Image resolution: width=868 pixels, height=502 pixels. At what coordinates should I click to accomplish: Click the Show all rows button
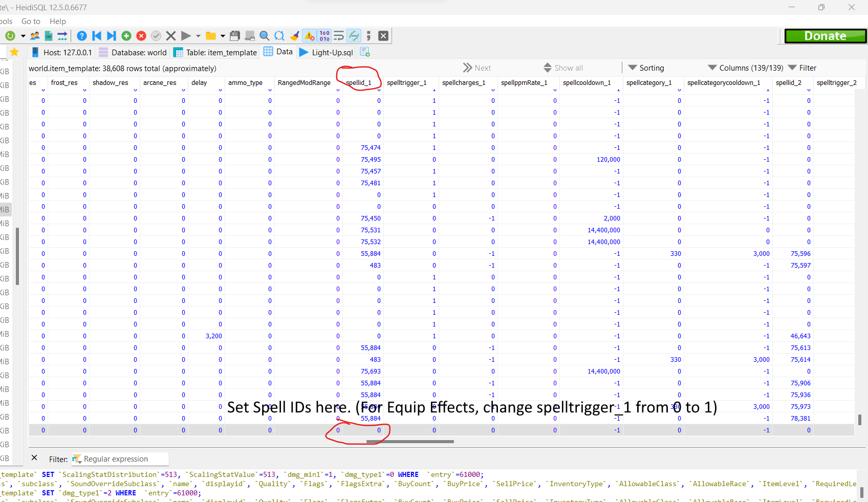(563, 68)
